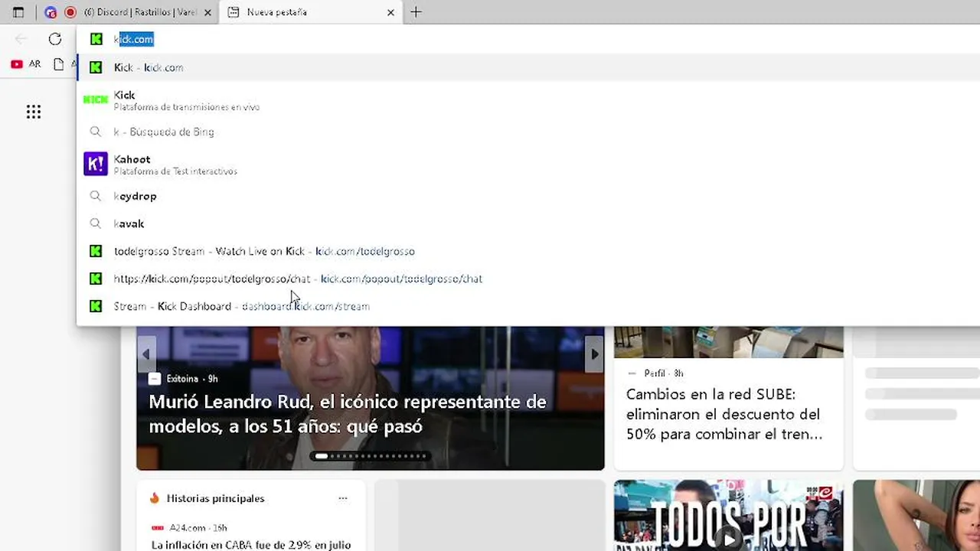Choose Kick 'Plataforma de transmisiones en vivo' suggestion
Viewport: 980px width, 551px height.
tap(528, 100)
